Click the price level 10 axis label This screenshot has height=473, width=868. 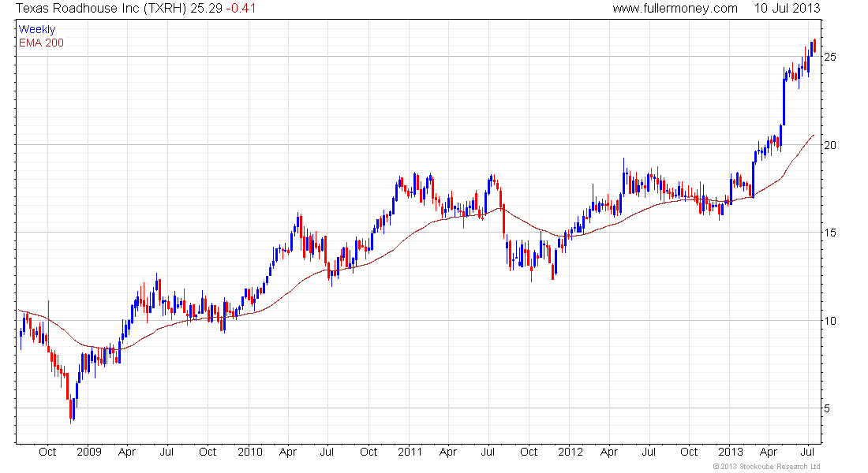(830, 321)
